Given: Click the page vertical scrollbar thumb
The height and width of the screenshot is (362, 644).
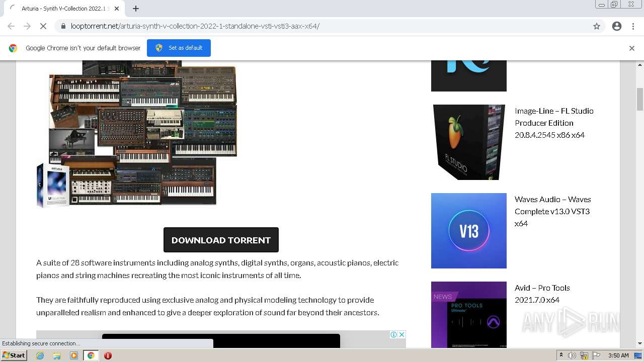Looking at the screenshot, I should [x=640, y=99].
